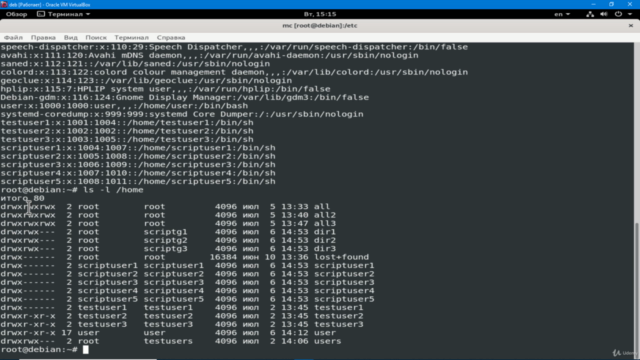Click the network status icon
The height and width of the screenshot is (360, 640).
click(590, 14)
